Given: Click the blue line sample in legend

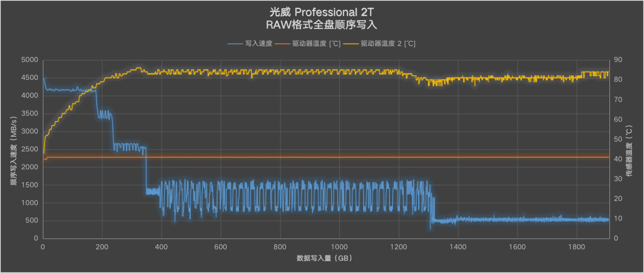Looking at the screenshot, I should [236, 44].
